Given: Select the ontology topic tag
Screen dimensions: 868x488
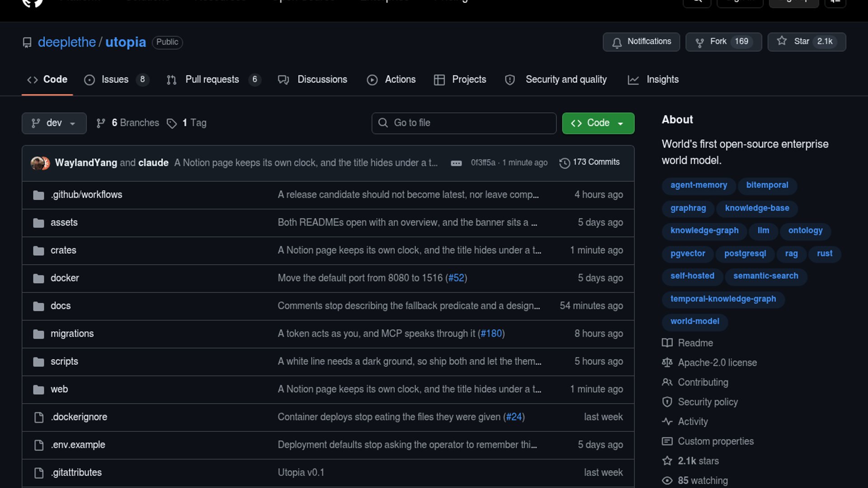Looking at the screenshot, I should pos(805,231).
